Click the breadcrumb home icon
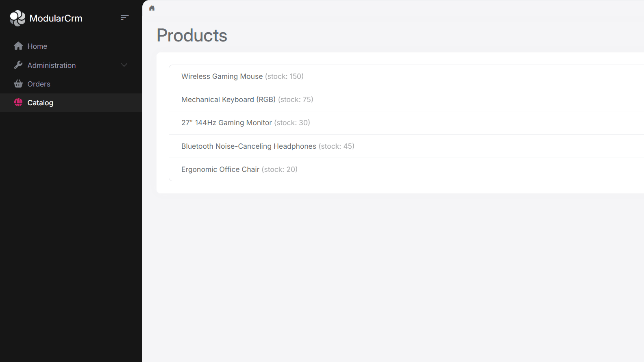The image size is (644, 362). (152, 8)
